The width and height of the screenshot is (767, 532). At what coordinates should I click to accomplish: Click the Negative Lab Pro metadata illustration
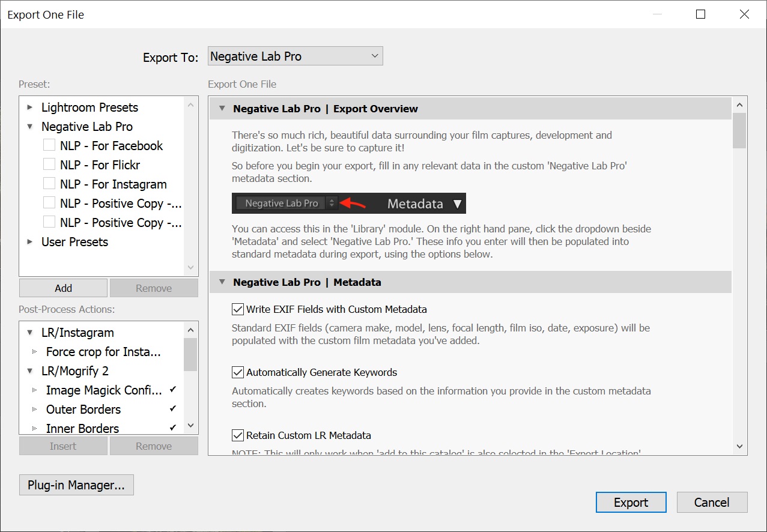[x=349, y=204]
